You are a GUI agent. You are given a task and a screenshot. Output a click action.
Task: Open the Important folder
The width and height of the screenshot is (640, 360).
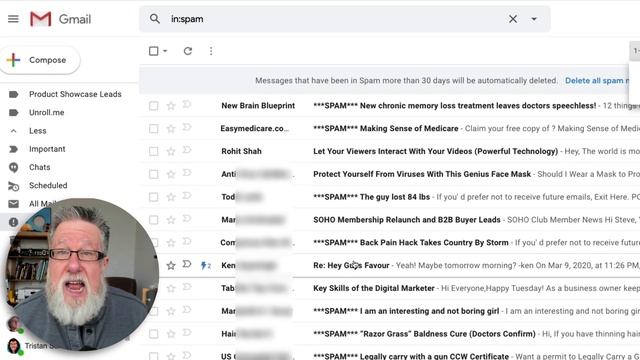47,149
